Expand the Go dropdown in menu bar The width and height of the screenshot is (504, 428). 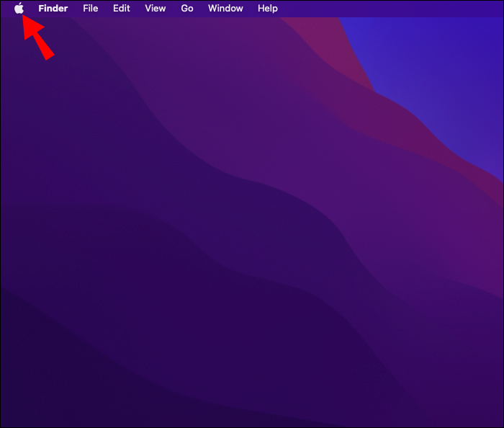(187, 9)
